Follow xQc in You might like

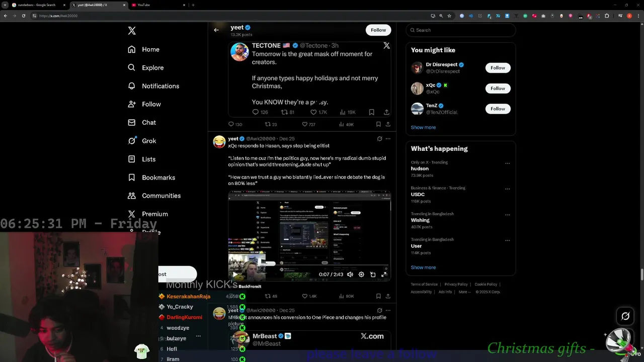[x=498, y=88]
